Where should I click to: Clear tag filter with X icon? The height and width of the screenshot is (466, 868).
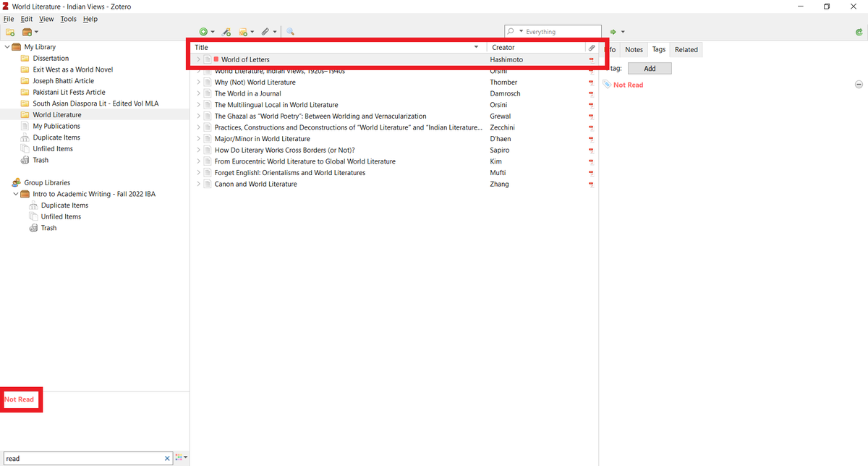coord(167,458)
